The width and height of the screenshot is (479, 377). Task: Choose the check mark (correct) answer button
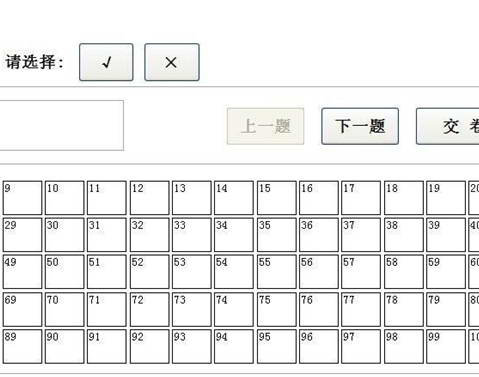(106, 62)
